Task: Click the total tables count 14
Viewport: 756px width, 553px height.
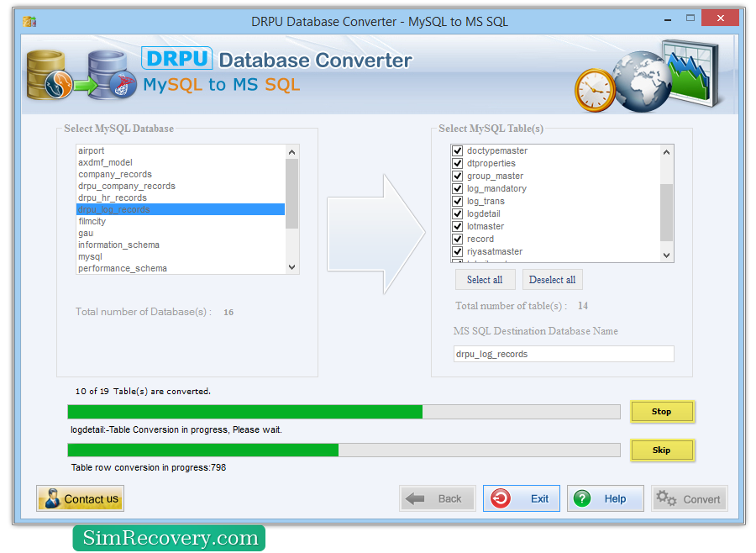Action: [x=583, y=305]
